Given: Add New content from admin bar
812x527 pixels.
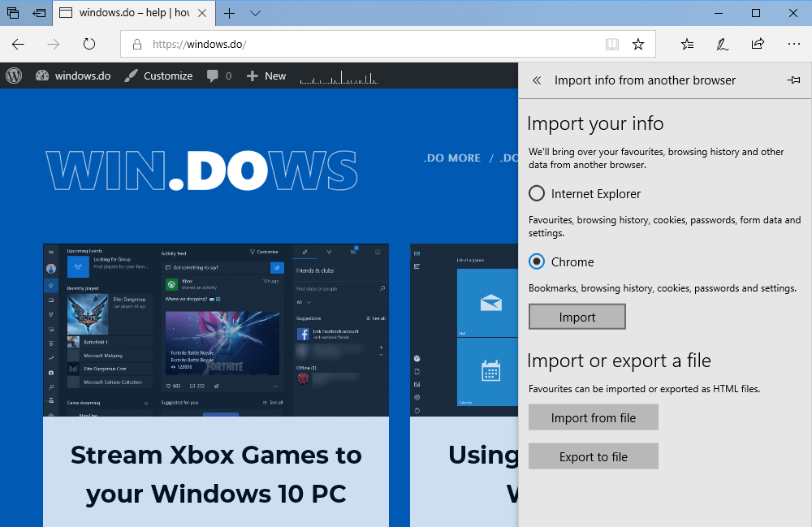Looking at the screenshot, I should pos(266,76).
